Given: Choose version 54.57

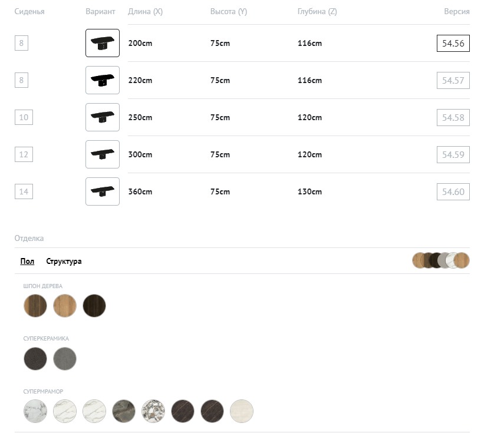Looking at the screenshot, I should click(453, 81).
